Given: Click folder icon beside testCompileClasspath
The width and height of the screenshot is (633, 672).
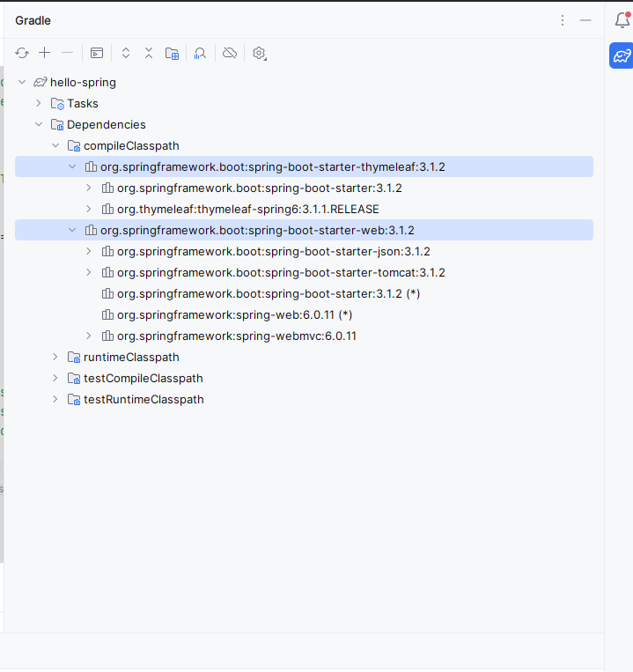Looking at the screenshot, I should pyautogui.click(x=74, y=379).
